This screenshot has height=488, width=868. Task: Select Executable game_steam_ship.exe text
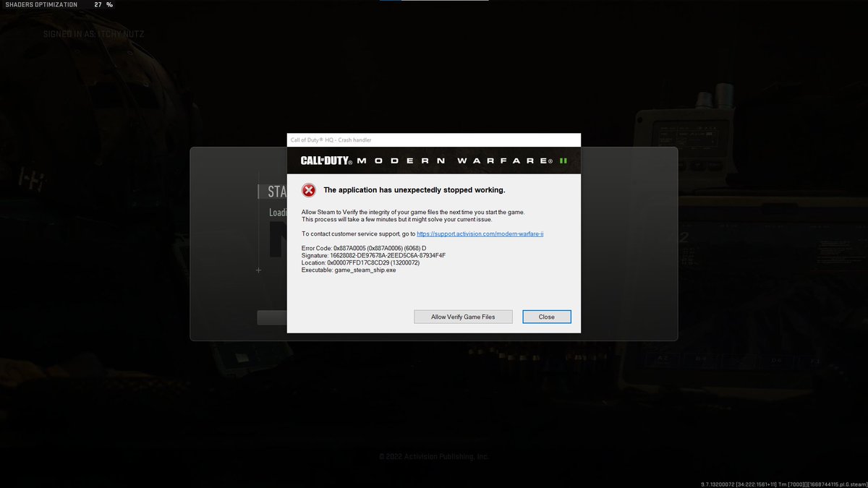(x=349, y=270)
